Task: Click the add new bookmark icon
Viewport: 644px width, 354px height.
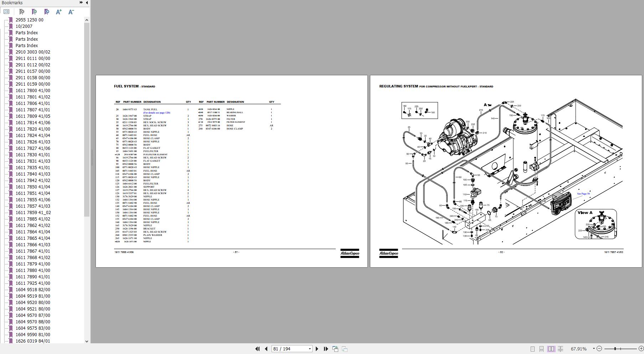Action: tap(34, 12)
